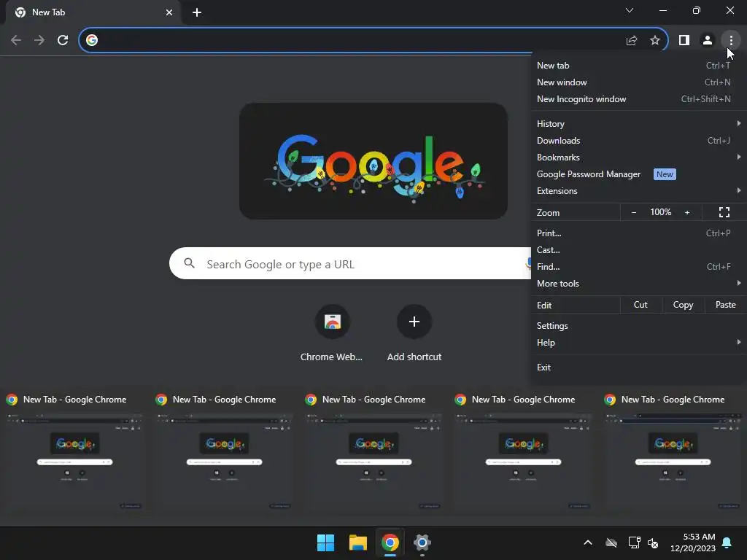Screen dimensions: 747x560
Task: Enter fullscreen mode icon
Action: tap(724, 212)
